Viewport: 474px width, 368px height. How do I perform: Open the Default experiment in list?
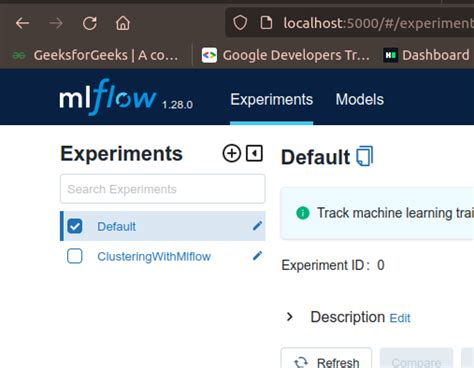(116, 227)
